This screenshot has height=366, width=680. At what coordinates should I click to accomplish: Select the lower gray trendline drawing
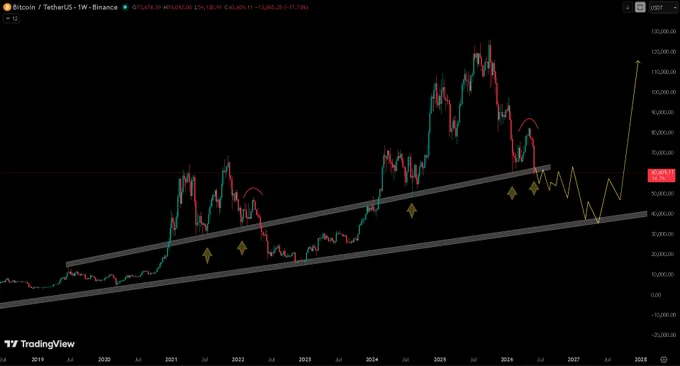(323, 260)
